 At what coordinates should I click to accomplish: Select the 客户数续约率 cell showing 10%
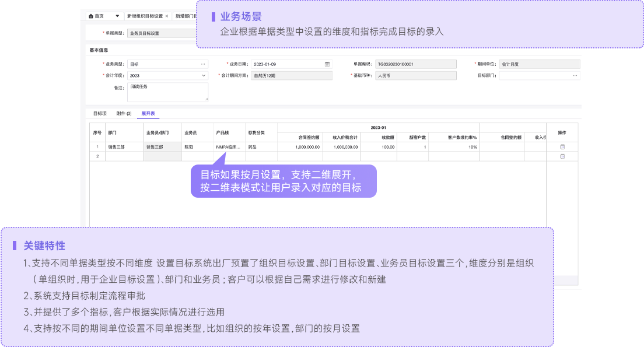coord(454,147)
